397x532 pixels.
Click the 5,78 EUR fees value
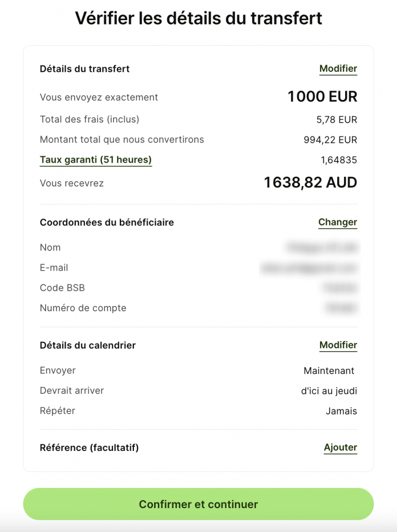pos(337,120)
